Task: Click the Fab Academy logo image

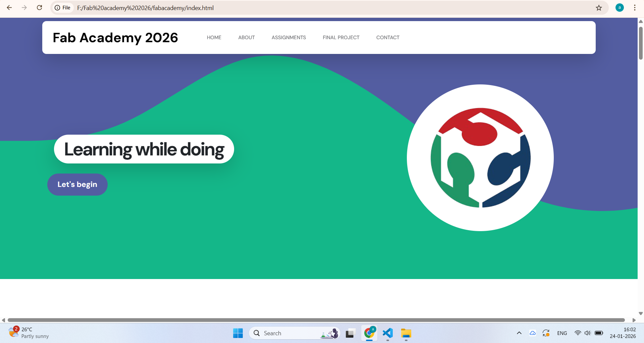Action: click(x=480, y=158)
